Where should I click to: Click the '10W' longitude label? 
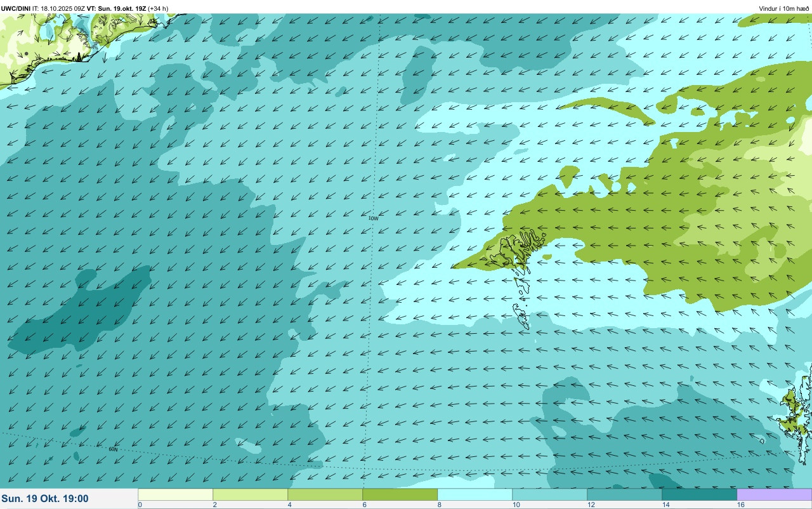373,218
